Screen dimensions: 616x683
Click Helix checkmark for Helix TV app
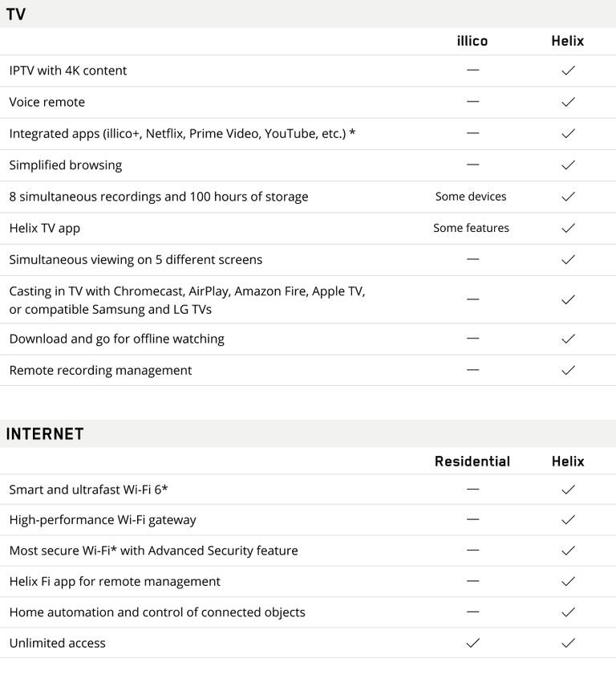[x=568, y=228]
